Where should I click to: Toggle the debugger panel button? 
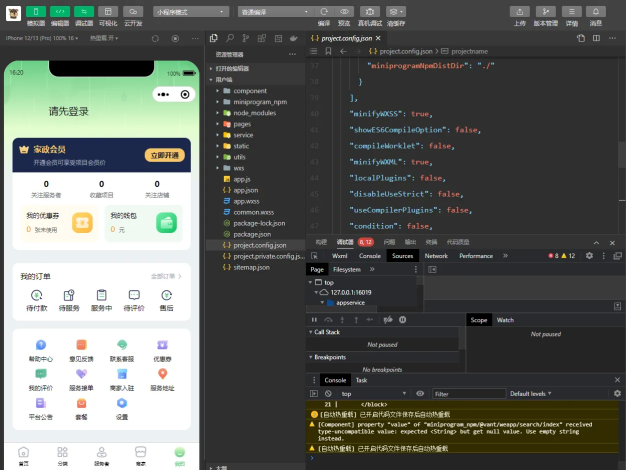[84, 12]
